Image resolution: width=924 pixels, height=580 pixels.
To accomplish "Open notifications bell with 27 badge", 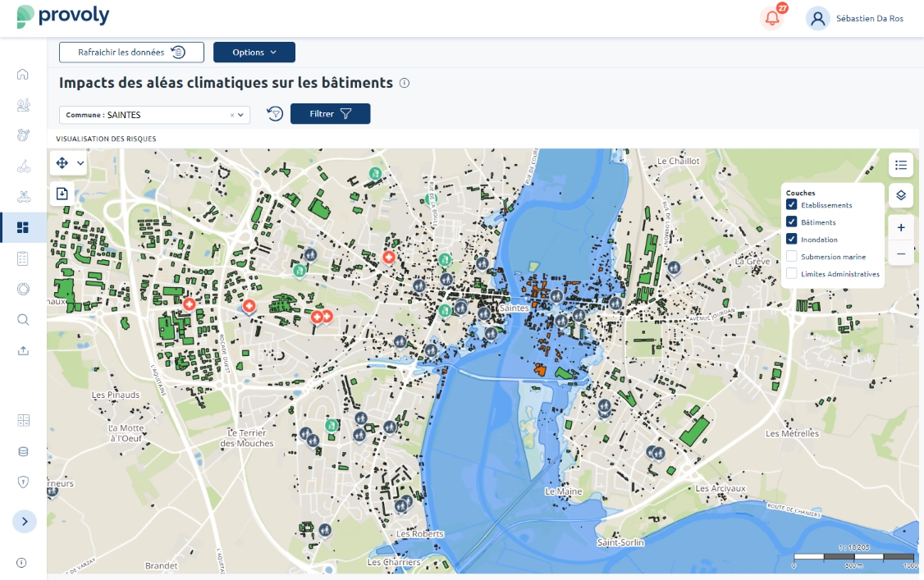I will 772,18.
